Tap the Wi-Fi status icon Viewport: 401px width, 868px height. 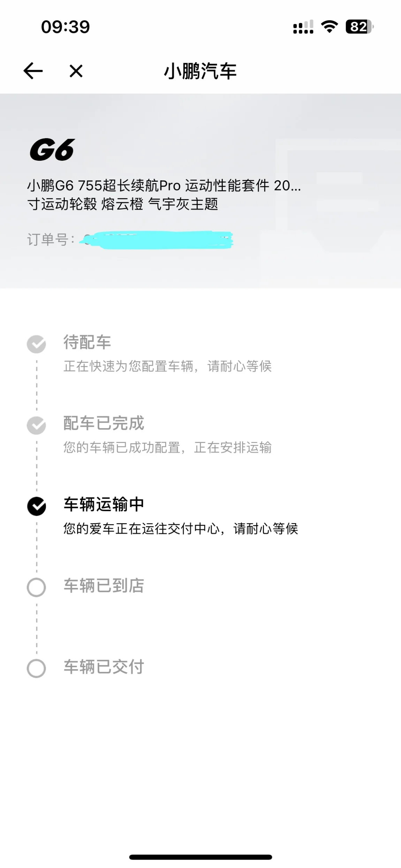tap(330, 27)
